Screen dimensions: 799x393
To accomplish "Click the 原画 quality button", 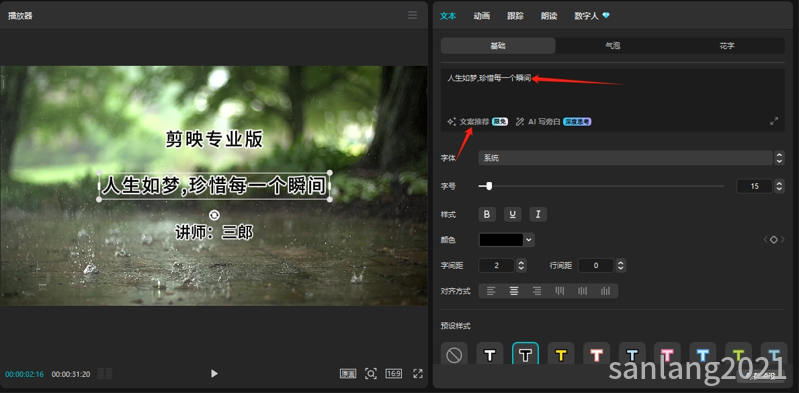I will [x=348, y=374].
